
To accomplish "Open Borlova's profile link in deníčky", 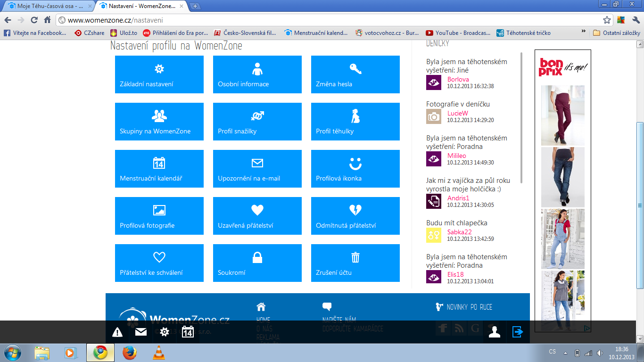I will [458, 79].
